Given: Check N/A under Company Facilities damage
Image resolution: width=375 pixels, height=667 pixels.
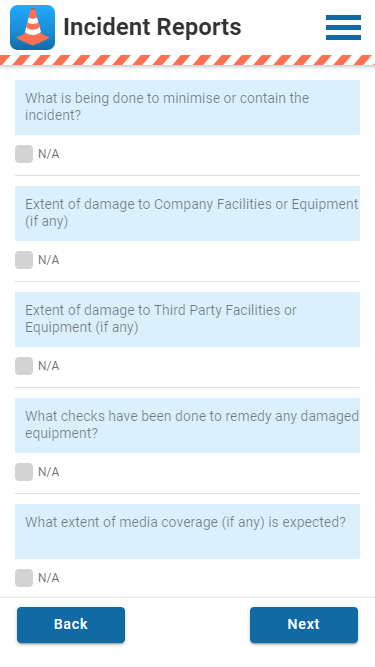Looking at the screenshot, I should (x=24, y=260).
